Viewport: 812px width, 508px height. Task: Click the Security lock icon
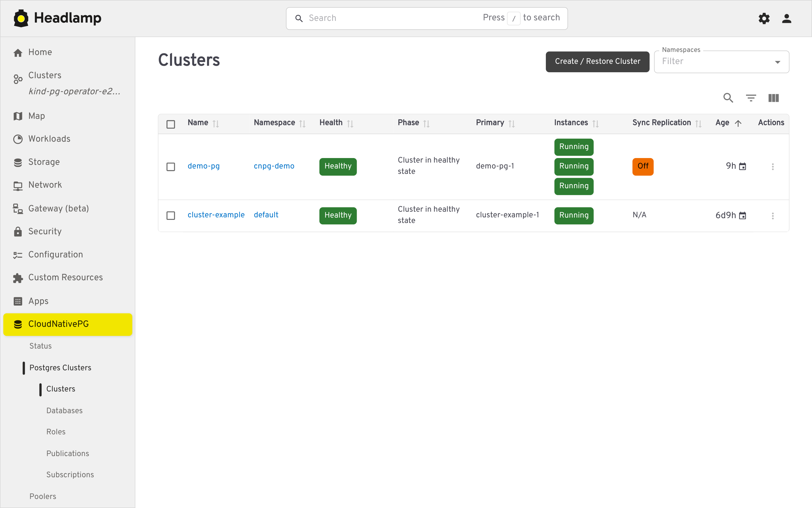[18, 231]
